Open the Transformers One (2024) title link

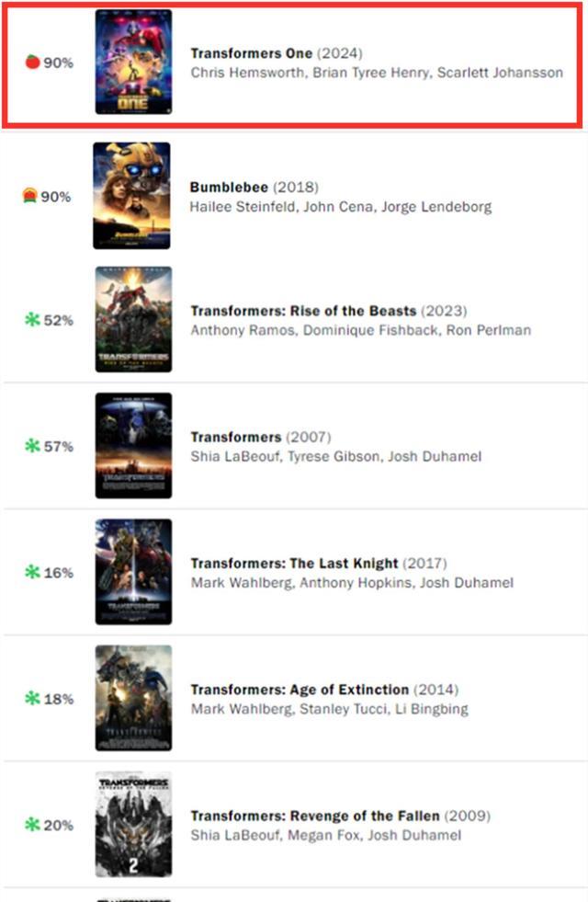coord(277,53)
